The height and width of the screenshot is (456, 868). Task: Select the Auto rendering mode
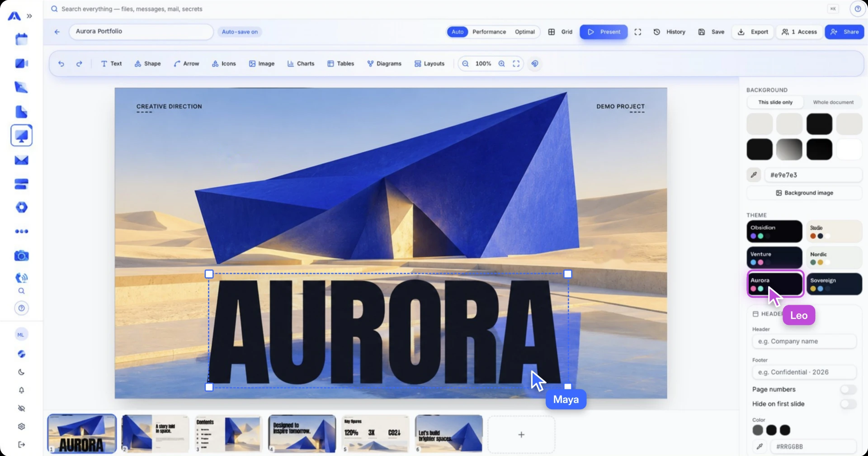[458, 32]
